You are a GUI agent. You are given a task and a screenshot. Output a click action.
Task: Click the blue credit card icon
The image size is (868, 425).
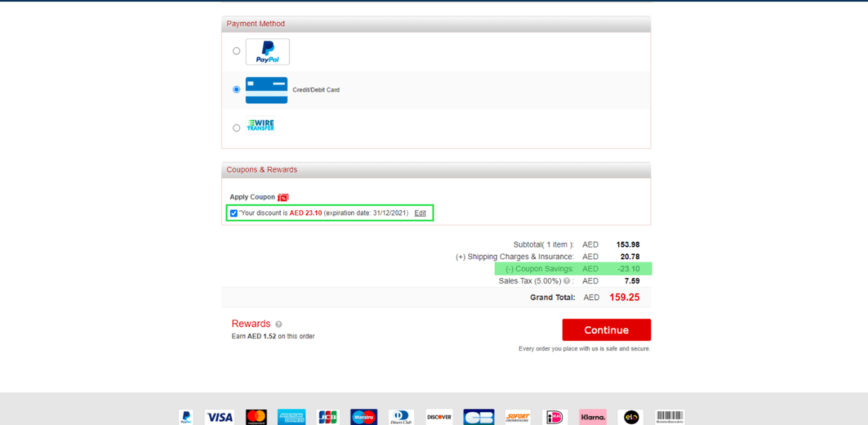pos(266,90)
